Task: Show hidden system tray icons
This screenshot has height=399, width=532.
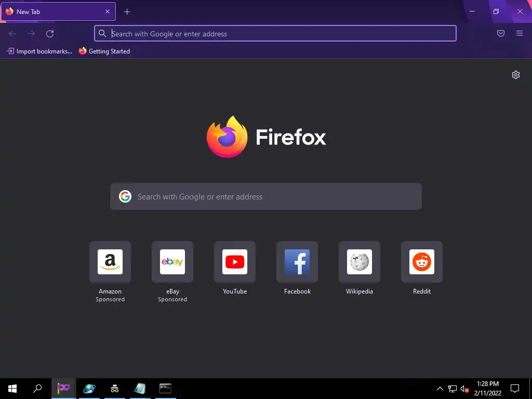Action: (x=440, y=389)
